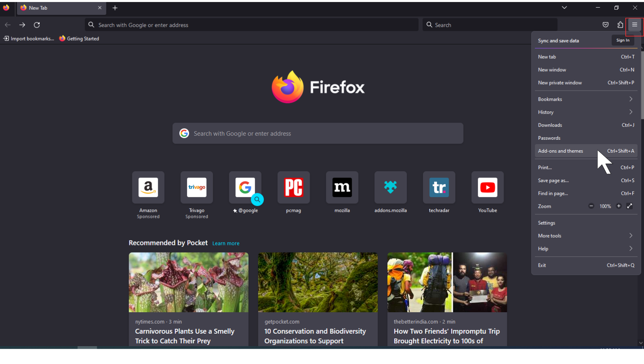
Task: Expand the Help submenu
Action: pyautogui.click(x=586, y=249)
